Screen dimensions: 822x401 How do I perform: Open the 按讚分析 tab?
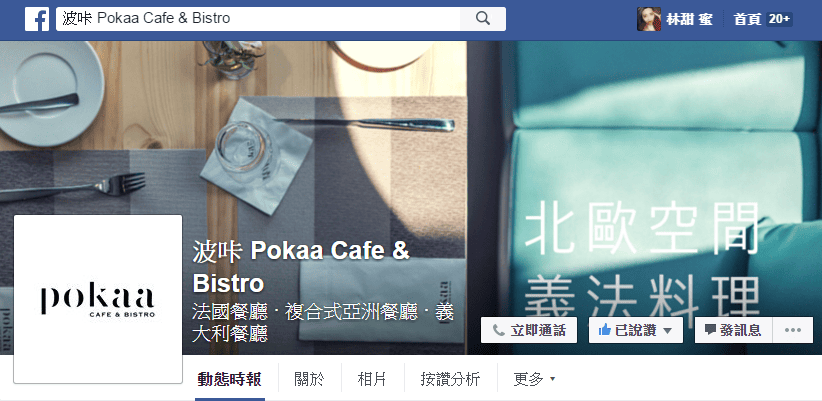click(x=450, y=379)
